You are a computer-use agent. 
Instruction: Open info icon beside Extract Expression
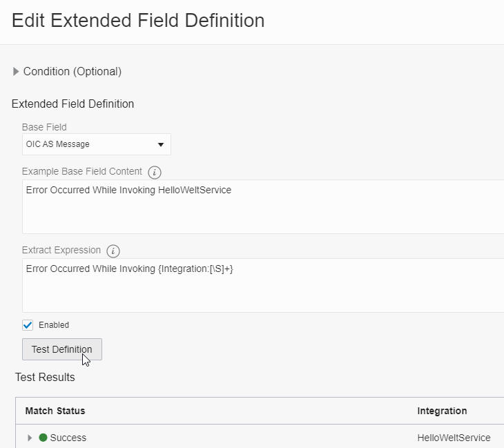(113, 251)
